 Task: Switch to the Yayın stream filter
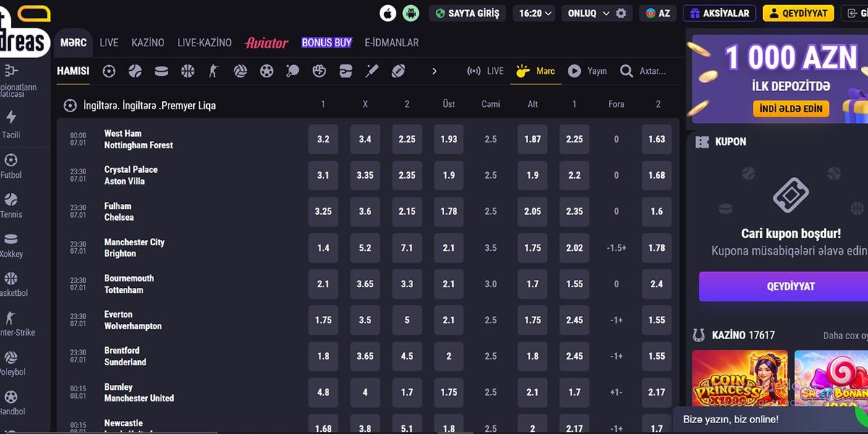tap(587, 71)
